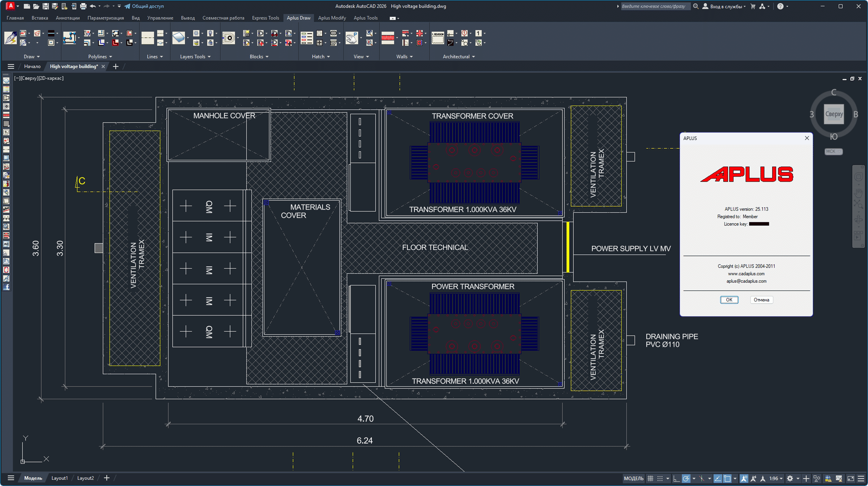
Task: Click Отмена button in APLUS dialog
Action: click(x=761, y=300)
